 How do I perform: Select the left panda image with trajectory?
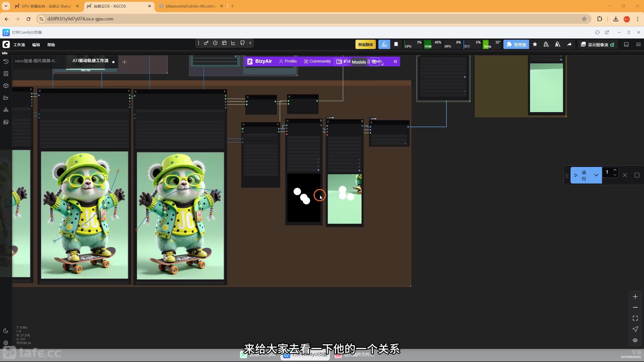[85, 215]
